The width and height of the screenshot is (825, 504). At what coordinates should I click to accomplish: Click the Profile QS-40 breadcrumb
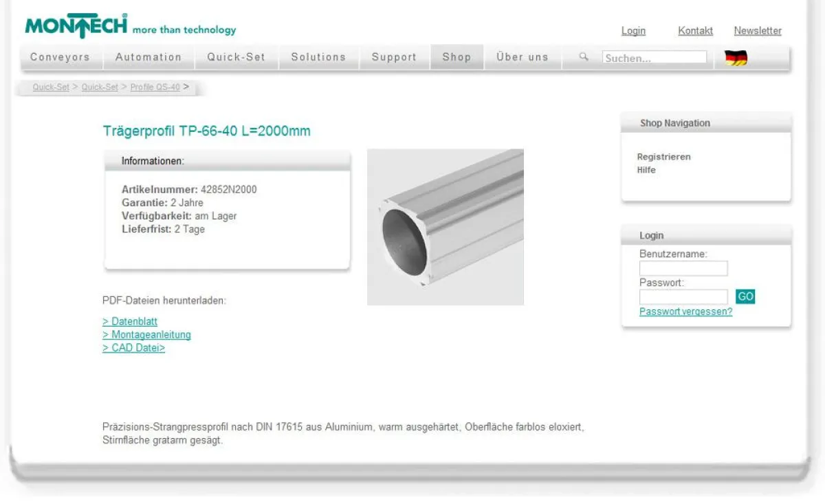(x=155, y=87)
